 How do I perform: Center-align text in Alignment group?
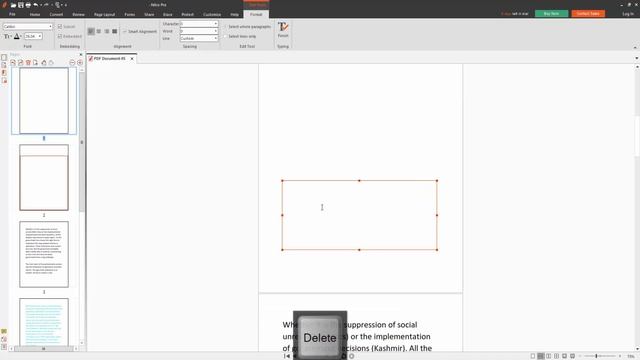pos(99,31)
